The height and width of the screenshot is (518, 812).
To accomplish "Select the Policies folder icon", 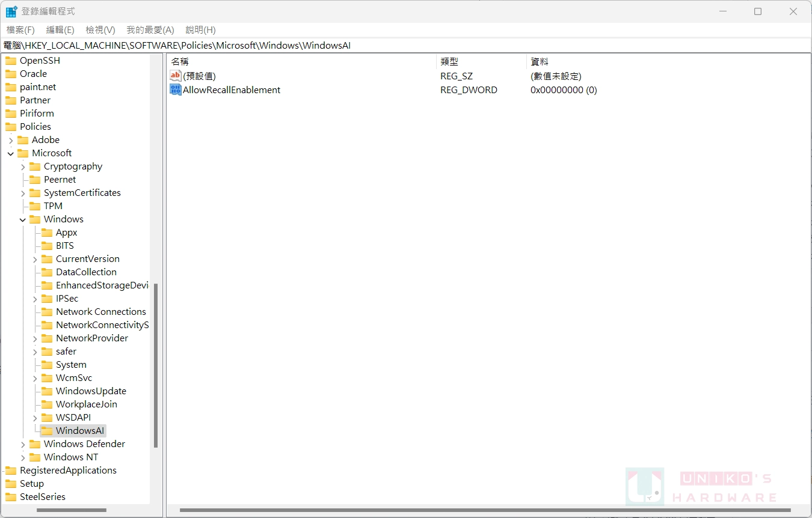I will (x=11, y=127).
